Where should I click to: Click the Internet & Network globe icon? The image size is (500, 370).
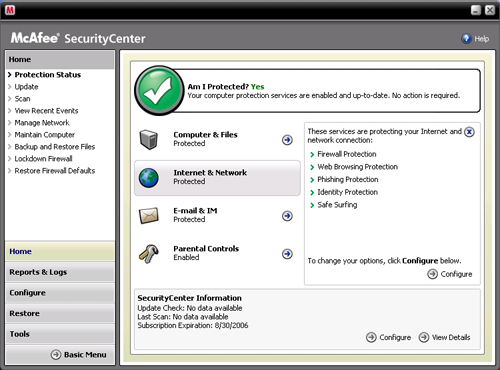coord(149,178)
